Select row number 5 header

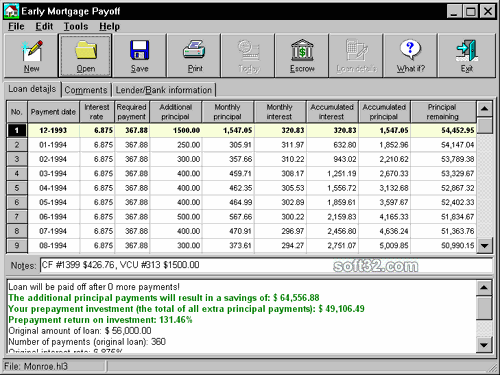tap(17, 188)
